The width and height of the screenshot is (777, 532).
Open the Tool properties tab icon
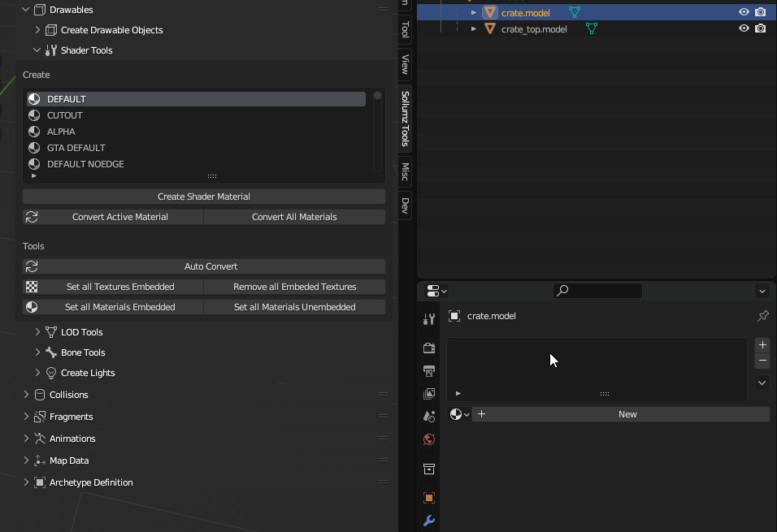429,319
